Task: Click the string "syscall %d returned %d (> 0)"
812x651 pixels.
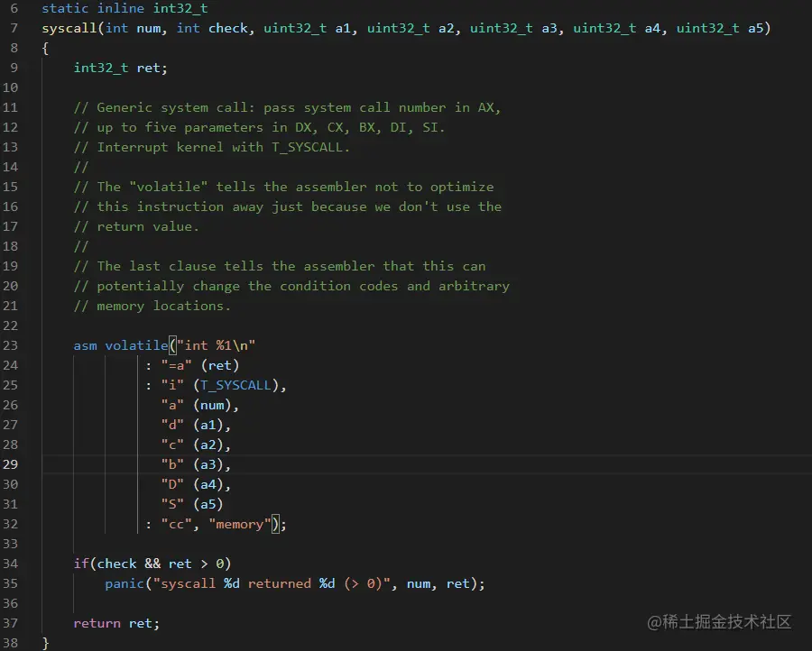Action: [272, 583]
